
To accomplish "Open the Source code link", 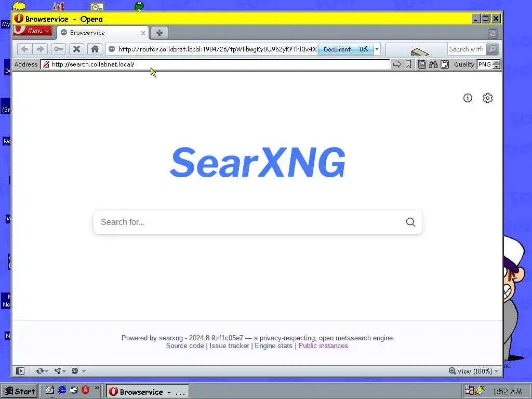I will pyautogui.click(x=185, y=345).
